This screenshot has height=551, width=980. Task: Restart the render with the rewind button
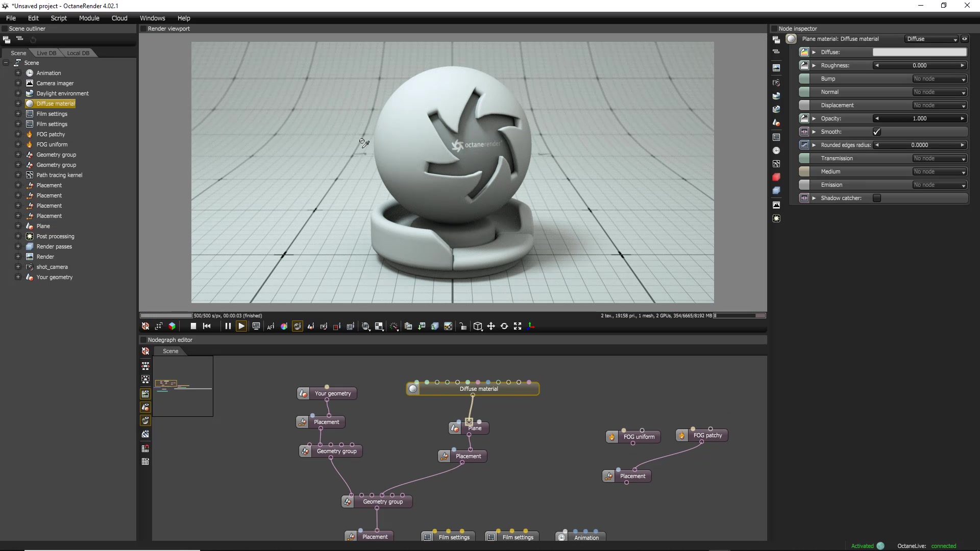tap(207, 326)
